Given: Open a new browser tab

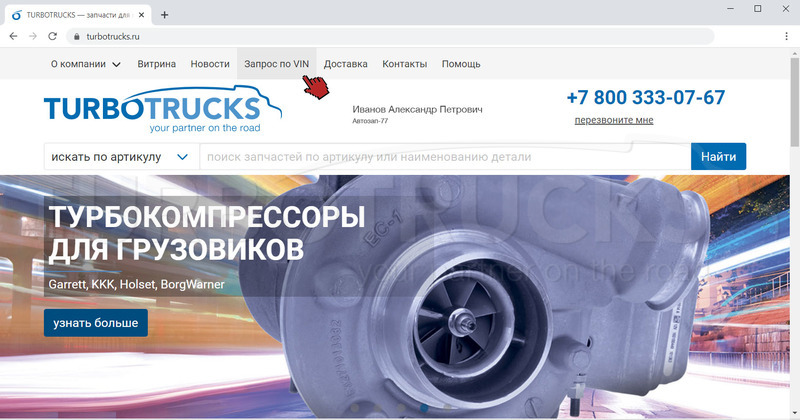Looking at the screenshot, I should point(164,15).
